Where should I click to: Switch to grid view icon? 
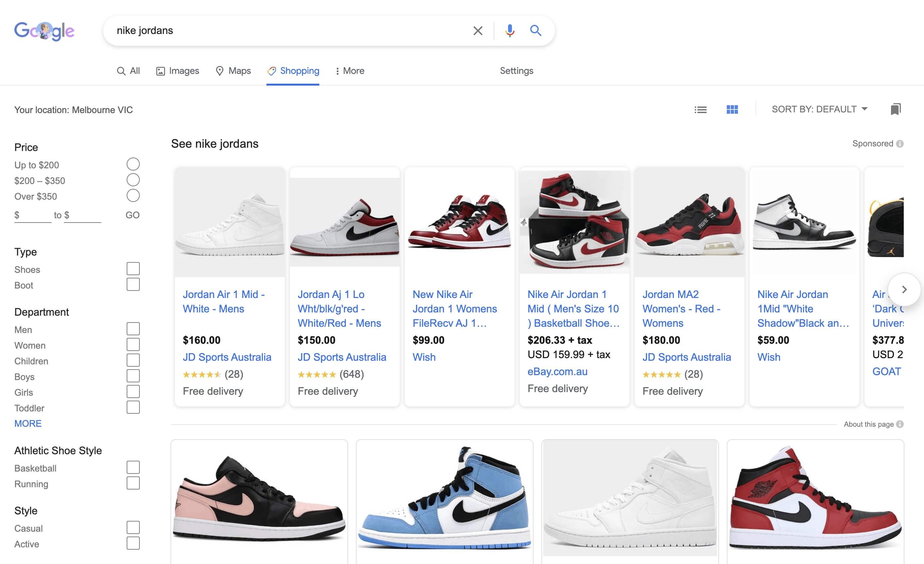point(732,109)
